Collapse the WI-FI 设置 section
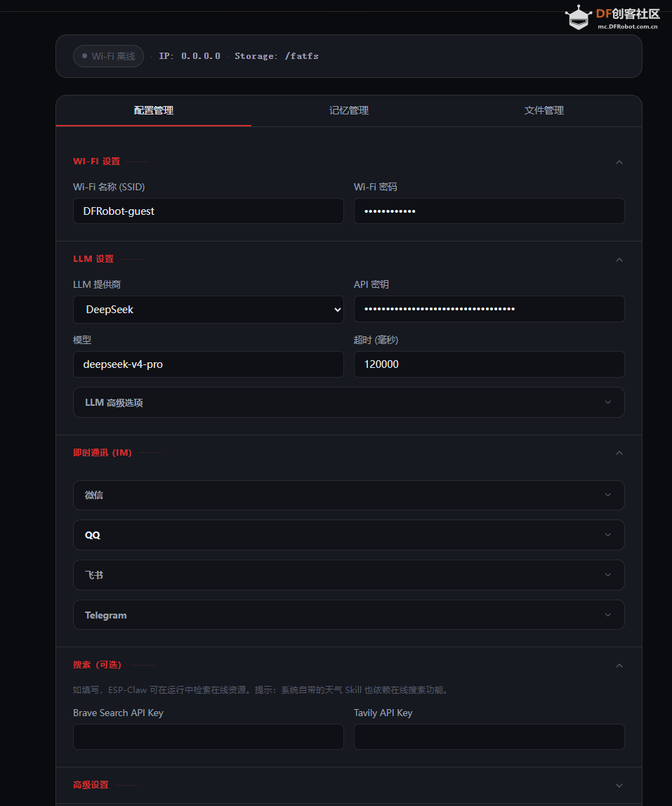 [x=619, y=161]
